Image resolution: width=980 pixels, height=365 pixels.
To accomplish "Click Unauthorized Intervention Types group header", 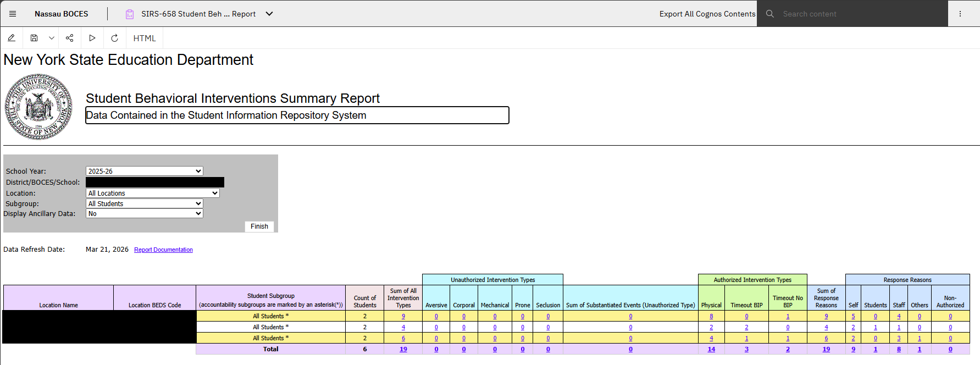I will [x=492, y=280].
